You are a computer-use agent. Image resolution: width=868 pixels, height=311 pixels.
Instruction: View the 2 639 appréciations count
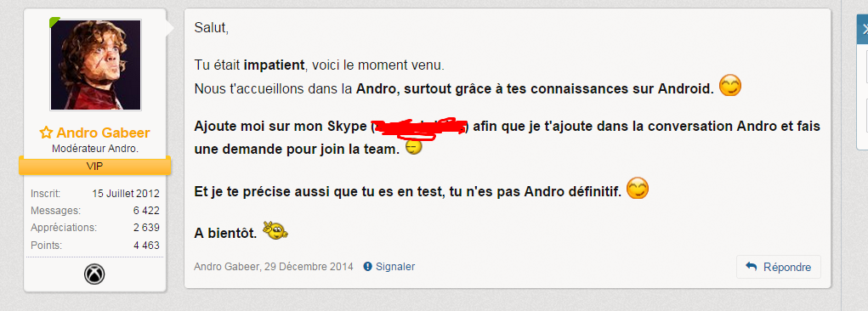click(x=146, y=228)
